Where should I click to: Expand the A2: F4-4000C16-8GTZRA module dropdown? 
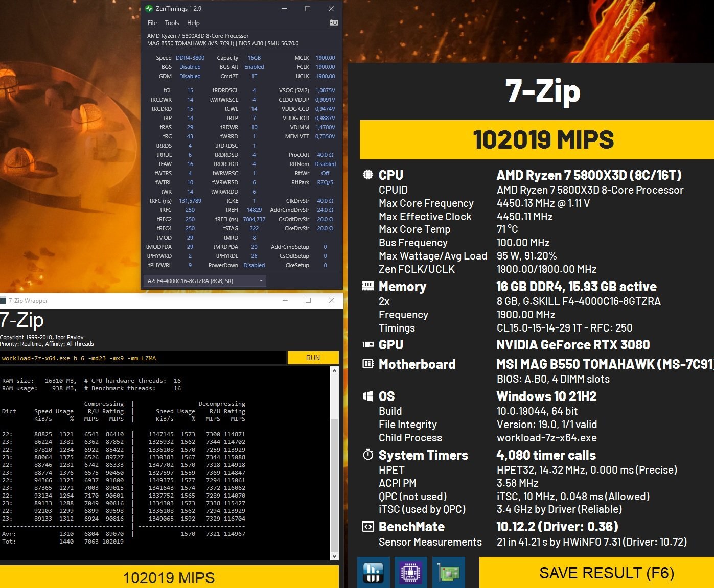pyautogui.click(x=205, y=281)
